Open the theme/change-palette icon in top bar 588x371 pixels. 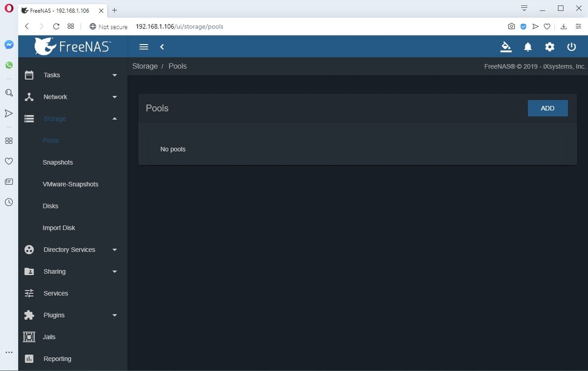tap(506, 46)
